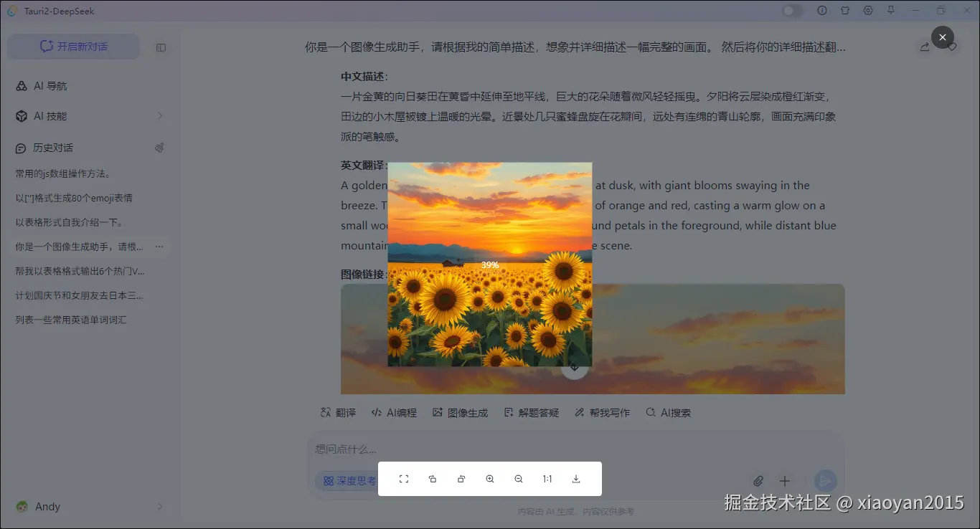Pin the window to stay on top
Image resolution: width=980 pixels, height=529 pixels.
(x=890, y=11)
